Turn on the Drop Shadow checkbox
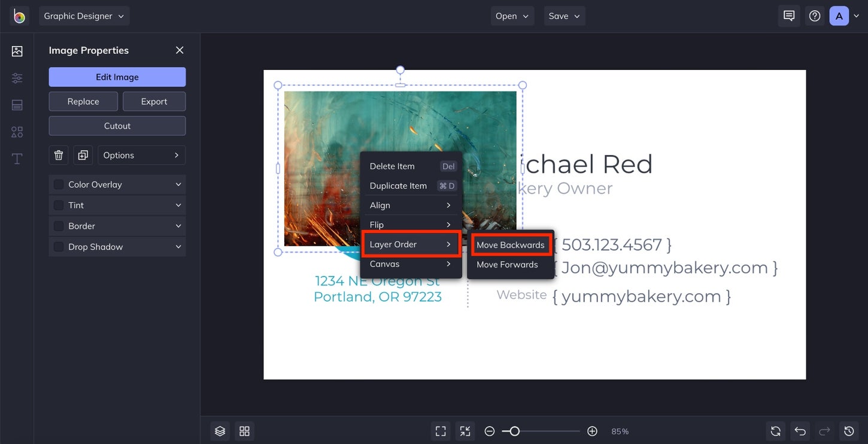The height and width of the screenshot is (444, 868). (x=58, y=247)
